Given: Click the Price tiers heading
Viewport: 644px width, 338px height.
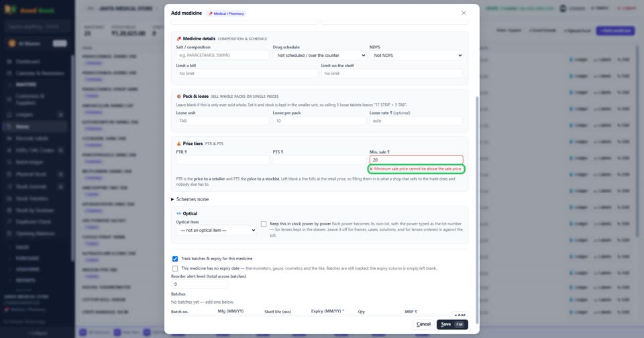Looking at the screenshot, I should click(x=193, y=144).
